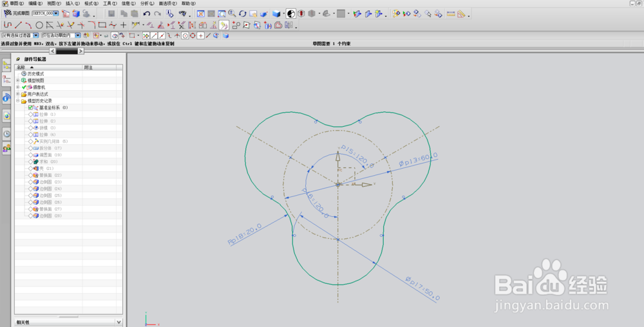Toggle the snap end point option

(154, 35)
